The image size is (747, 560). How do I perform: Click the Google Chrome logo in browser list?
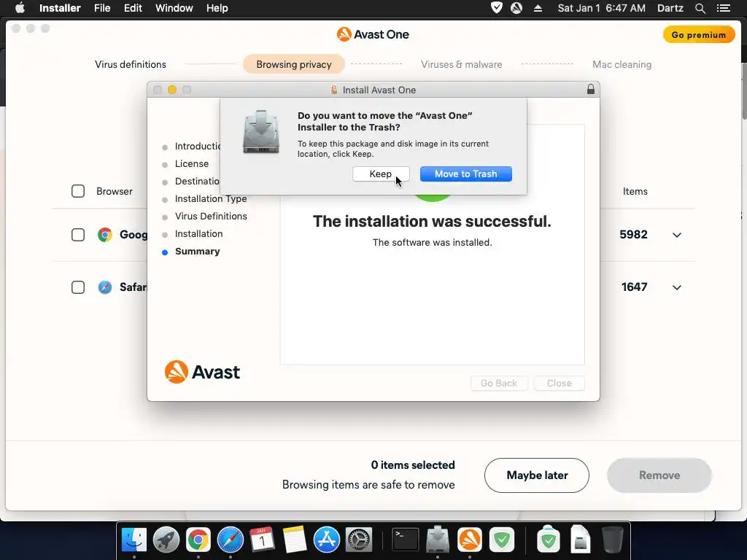(105, 235)
